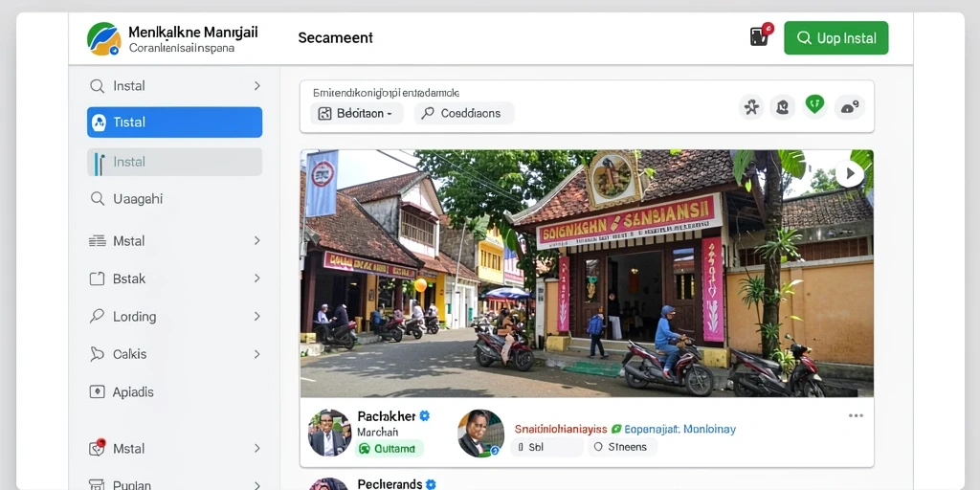This screenshot has width=980, height=490.
Task: Click the Bstak square icon
Action: click(97, 278)
